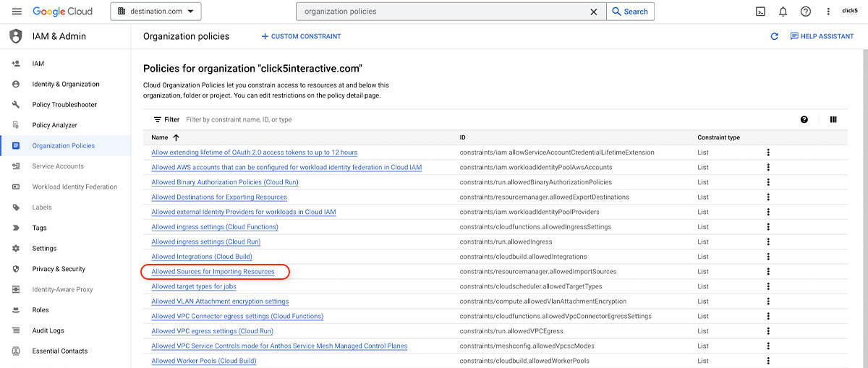The image size is (868, 368).
Task: Open the Help Assistant panel
Action: click(x=822, y=36)
